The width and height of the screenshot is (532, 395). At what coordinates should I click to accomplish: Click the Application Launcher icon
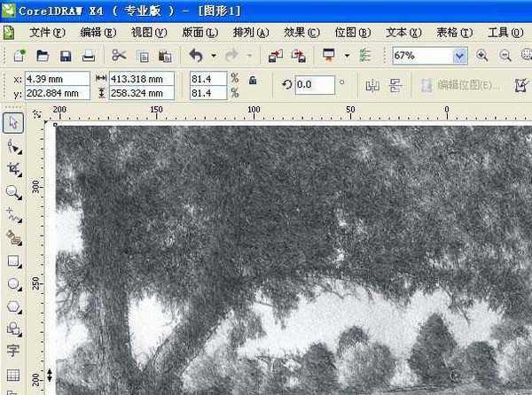point(329,55)
